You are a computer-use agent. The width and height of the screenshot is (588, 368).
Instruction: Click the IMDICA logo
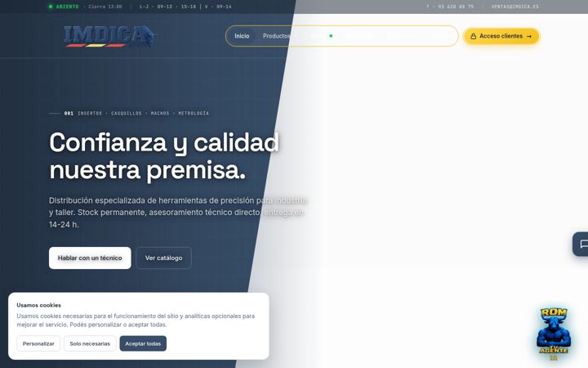tap(110, 37)
